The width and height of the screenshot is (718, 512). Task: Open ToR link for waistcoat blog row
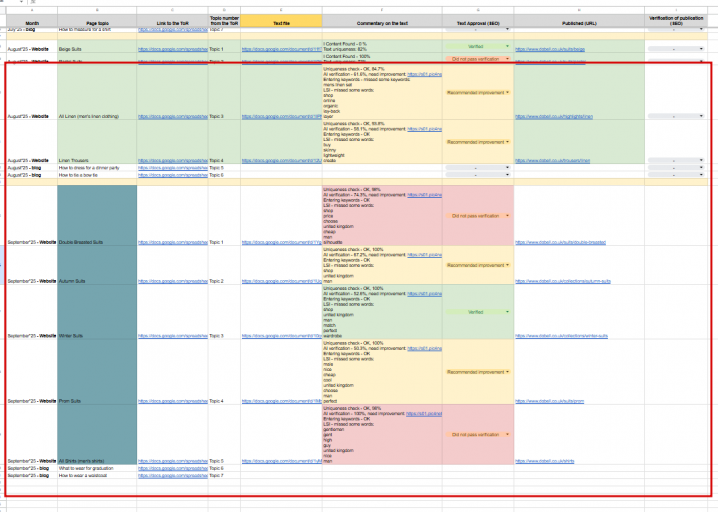pos(173,476)
